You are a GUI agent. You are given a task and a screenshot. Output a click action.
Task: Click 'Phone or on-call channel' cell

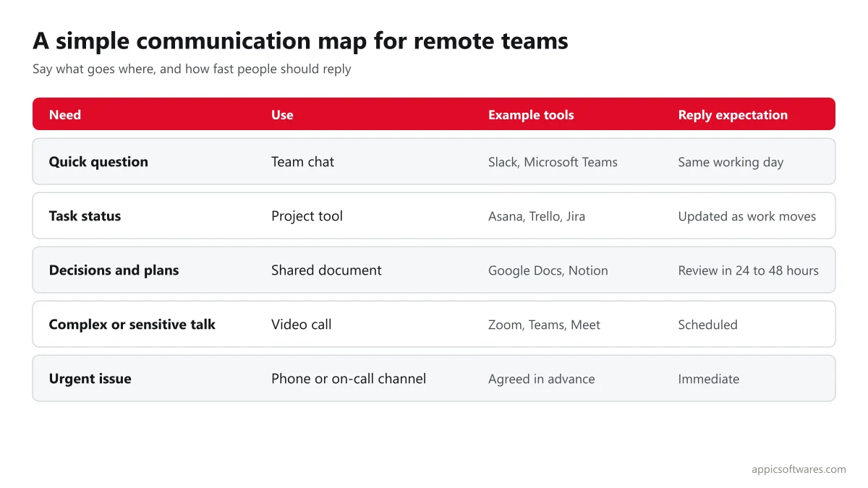[x=349, y=379]
